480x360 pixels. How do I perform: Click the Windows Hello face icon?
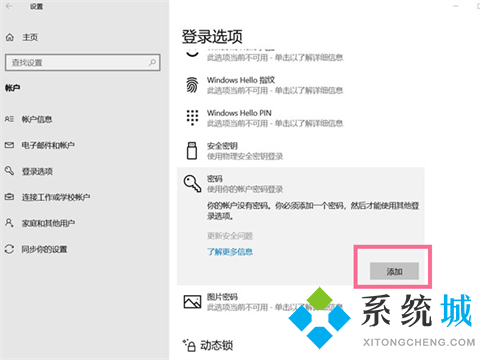pyautogui.click(x=192, y=53)
